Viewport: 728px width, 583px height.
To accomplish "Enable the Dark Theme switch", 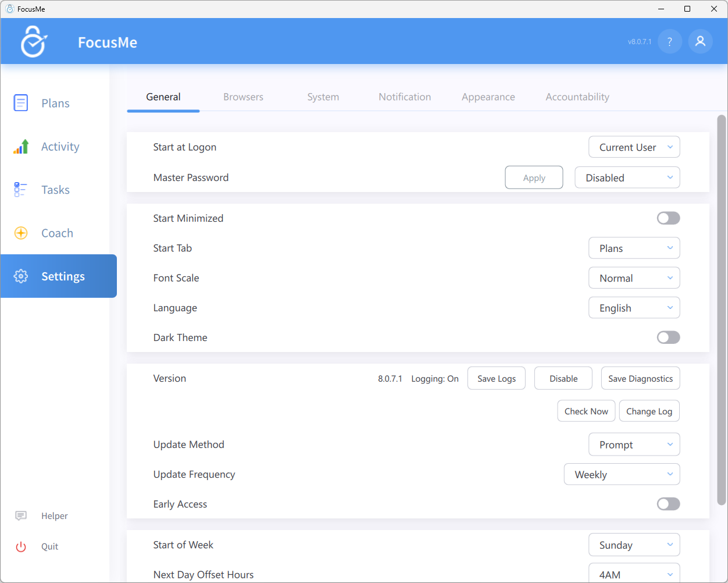I will coord(668,337).
